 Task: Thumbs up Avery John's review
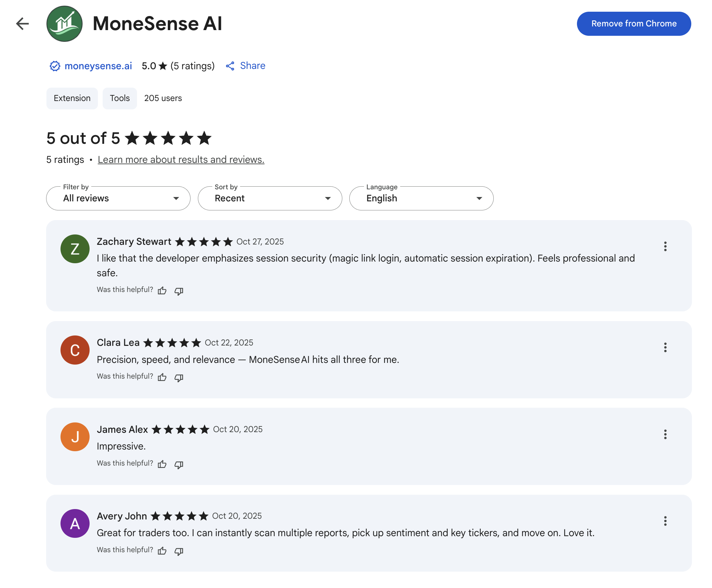coord(162,551)
